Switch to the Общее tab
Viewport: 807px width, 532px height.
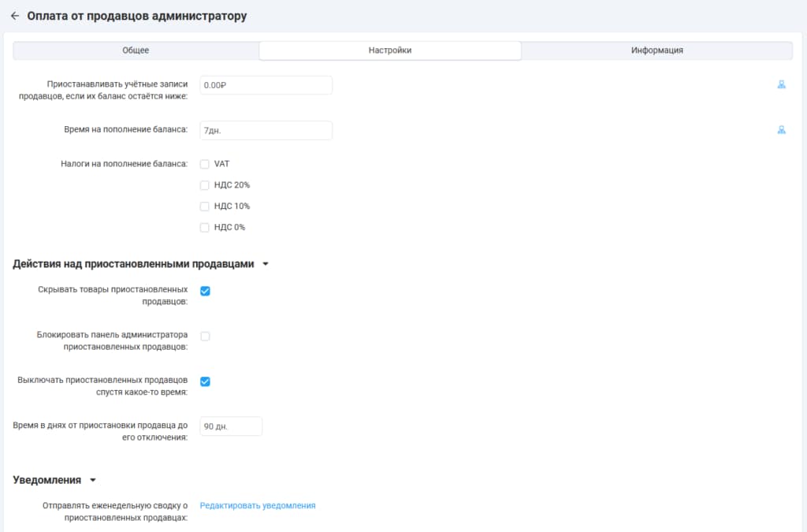136,50
